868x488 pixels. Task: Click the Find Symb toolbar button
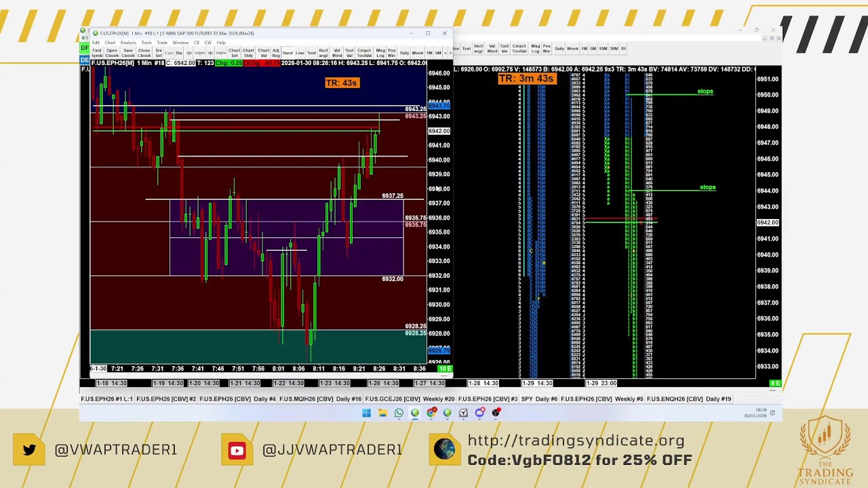coord(97,52)
